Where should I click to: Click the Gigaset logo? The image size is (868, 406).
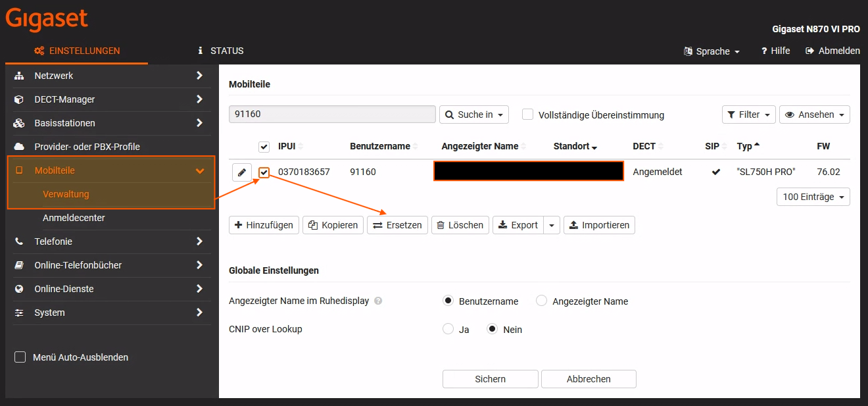(47, 19)
